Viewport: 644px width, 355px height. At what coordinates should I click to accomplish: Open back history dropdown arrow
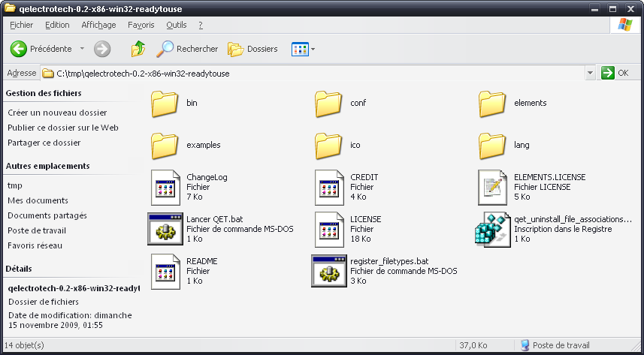pyautogui.click(x=82, y=49)
